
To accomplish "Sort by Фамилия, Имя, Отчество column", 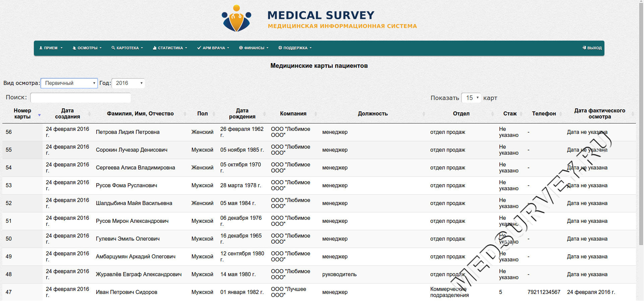I will [140, 114].
